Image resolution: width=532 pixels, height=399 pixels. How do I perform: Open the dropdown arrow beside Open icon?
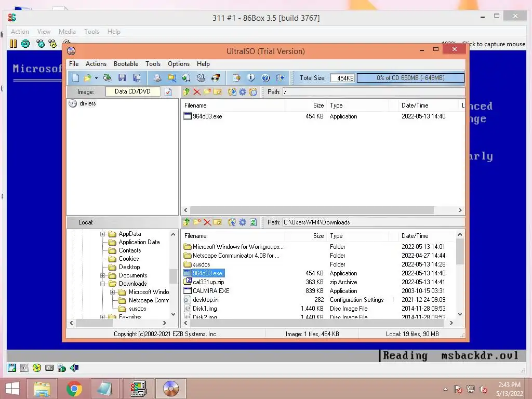point(96,78)
